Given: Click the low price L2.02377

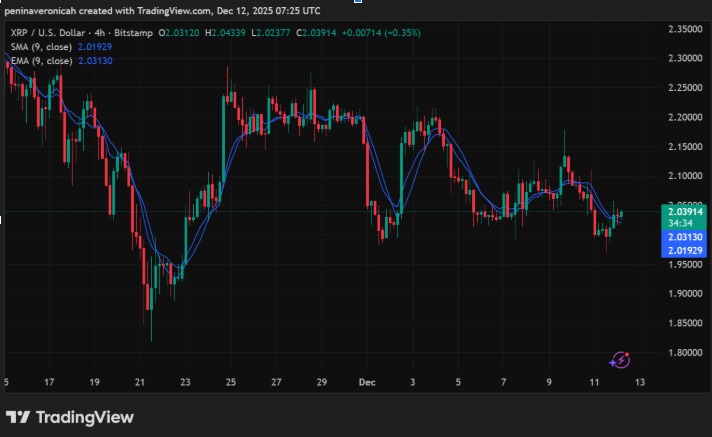Looking at the screenshot, I should (x=271, y=33).
